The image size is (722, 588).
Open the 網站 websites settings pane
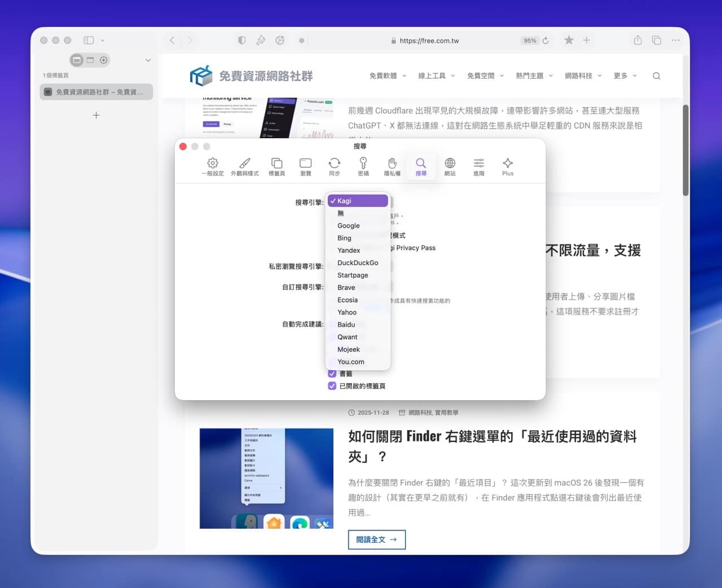(450, 166)
